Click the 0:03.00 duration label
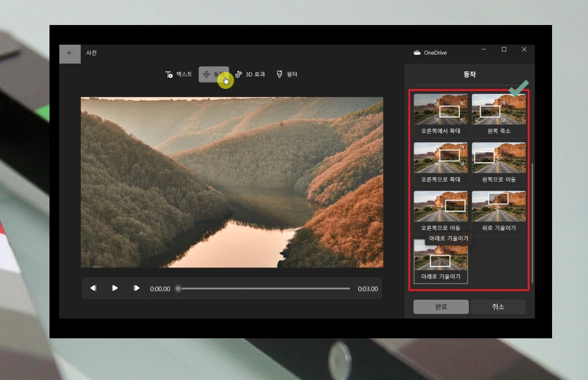Screen dimensions: 588x380 [x=368, y=289]
